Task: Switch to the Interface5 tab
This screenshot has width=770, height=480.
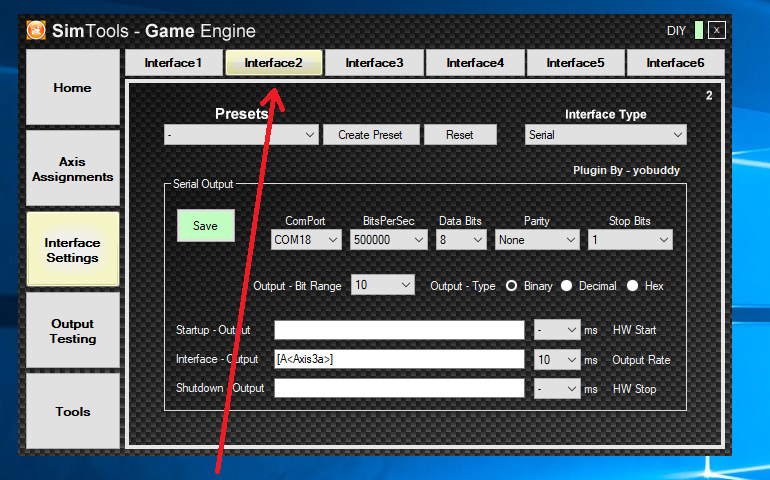Action: (x=575, y=63)
